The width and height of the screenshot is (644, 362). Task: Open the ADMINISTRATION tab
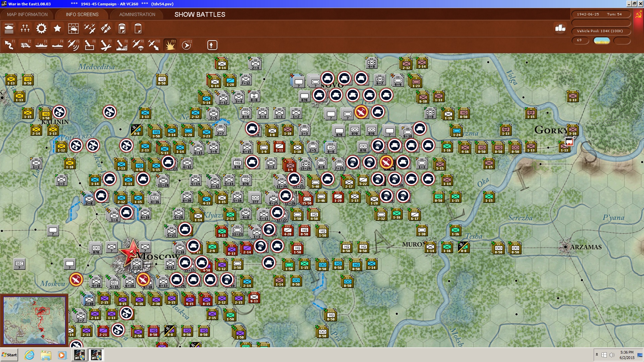pos(137,14)
